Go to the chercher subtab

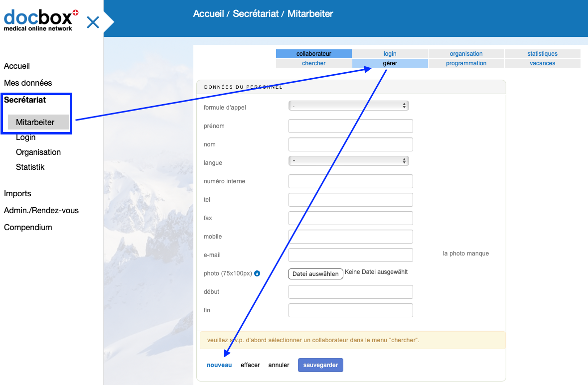tap(313, 63)
